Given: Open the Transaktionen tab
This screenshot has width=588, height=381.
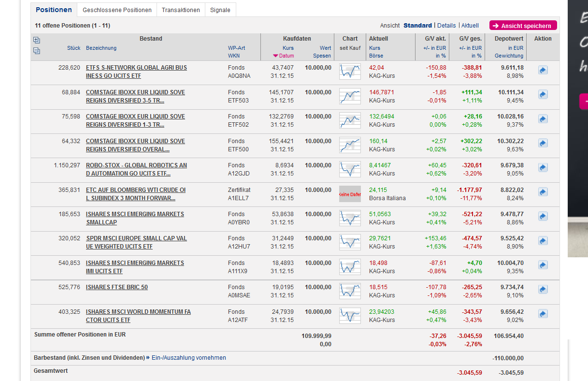Looking at the screenshot, I should pos(181,10).
